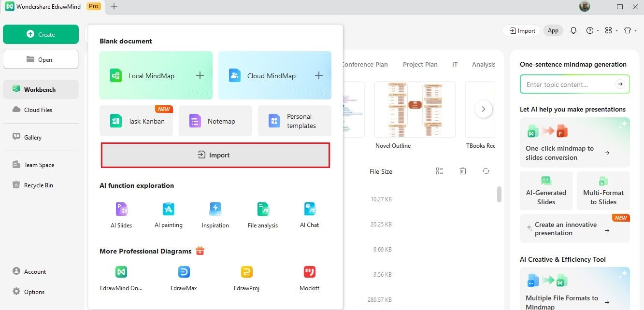Click the 10.27 KB file size entry
The image size is (644, 310).
tap(381, 199)
